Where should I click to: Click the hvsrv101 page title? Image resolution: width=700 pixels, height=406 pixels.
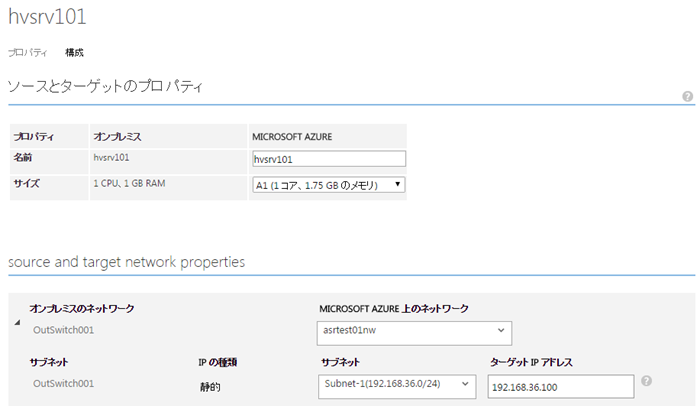point(47,17)
